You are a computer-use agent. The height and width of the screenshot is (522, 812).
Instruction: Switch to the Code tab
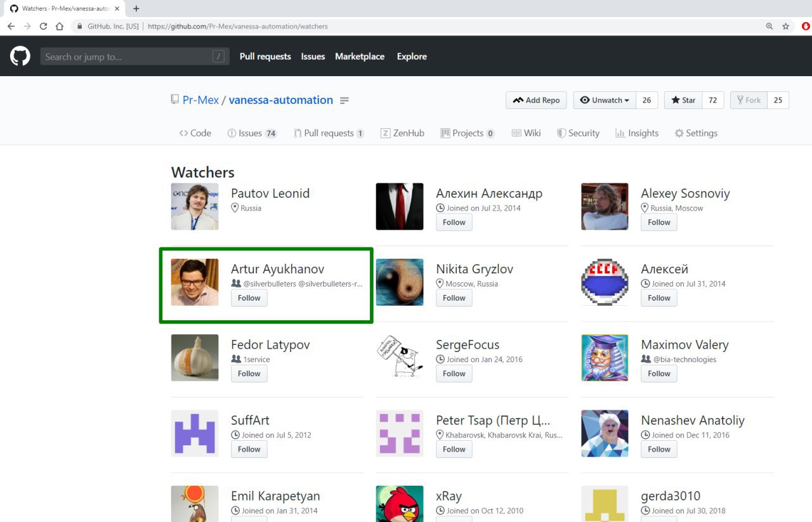click(195, 133)
